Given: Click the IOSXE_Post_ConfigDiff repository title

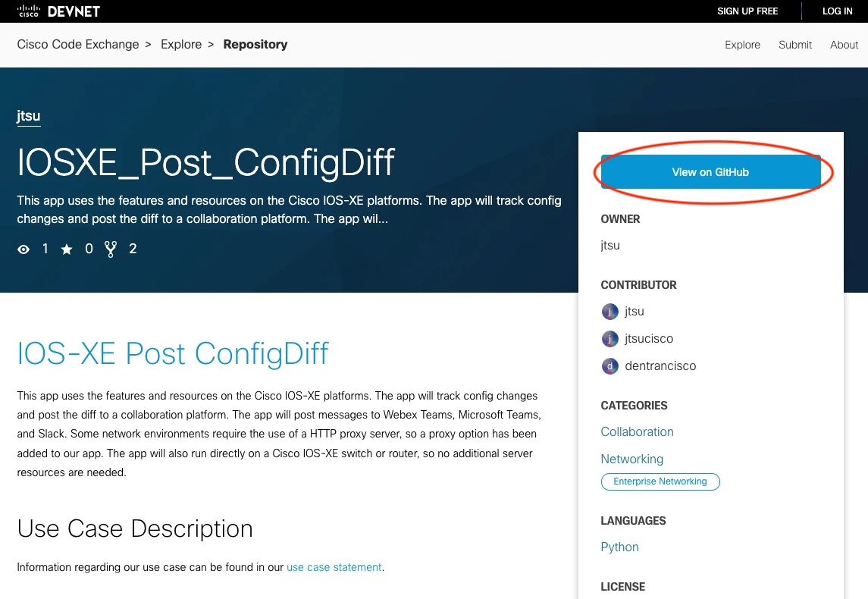Looking at the screenshot, I should click(205, 163).
